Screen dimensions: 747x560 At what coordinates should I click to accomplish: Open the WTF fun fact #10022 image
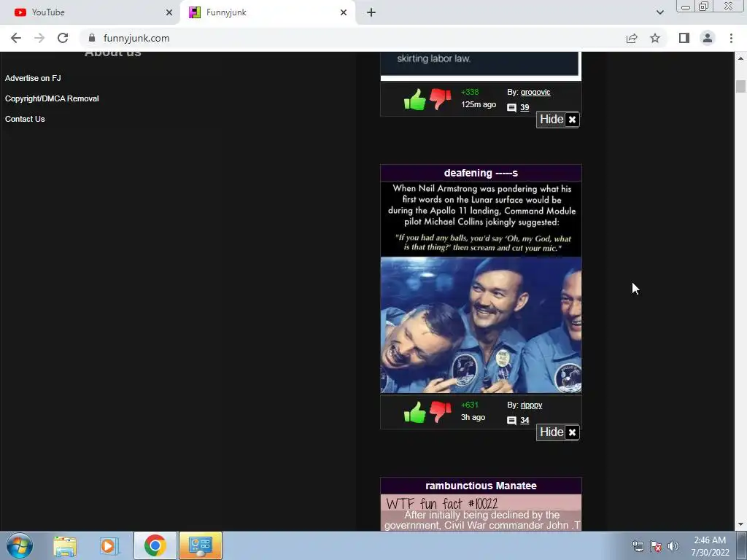(481, 513)
